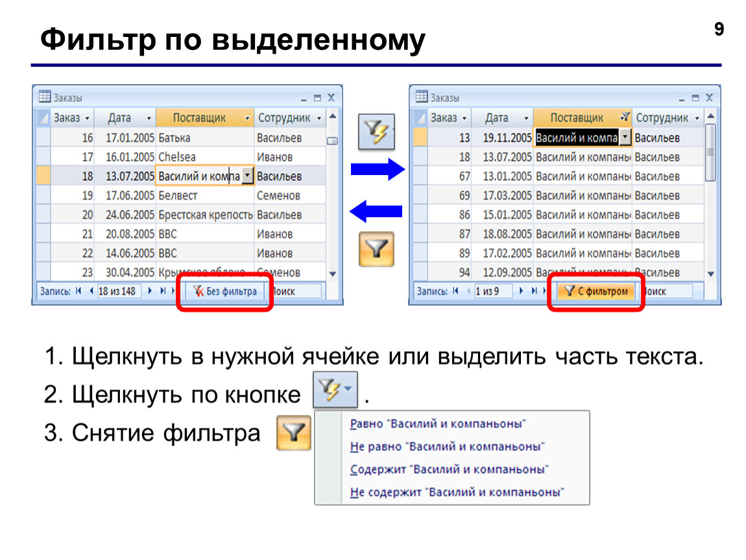Click the table icon in the right Заказы title bar
Image resolution: width=746 pixels, height=560 pixels.
[422, 97]
